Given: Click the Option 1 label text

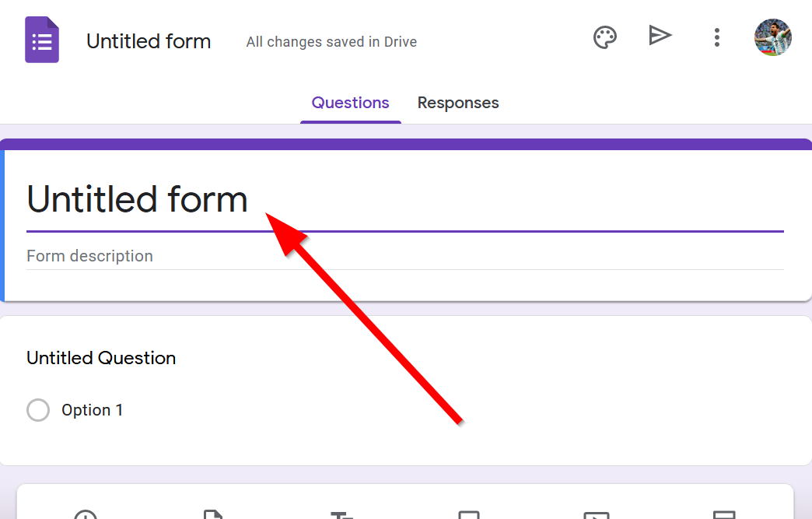Looking at the screenshot, I should (93, 410).
